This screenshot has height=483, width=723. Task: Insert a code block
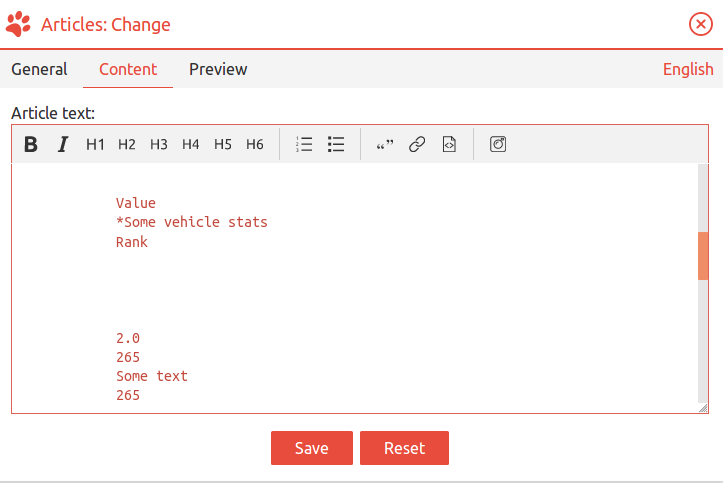[449, 144]
